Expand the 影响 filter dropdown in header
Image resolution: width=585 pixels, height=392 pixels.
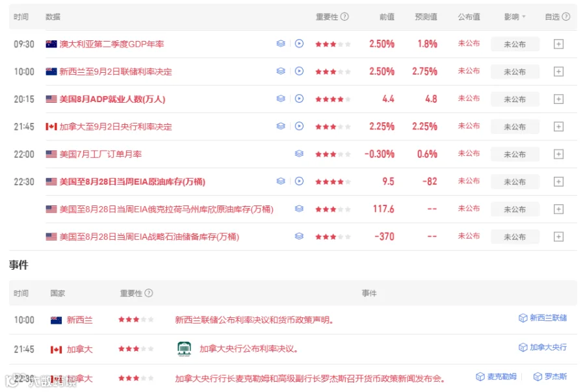(515, 17)
